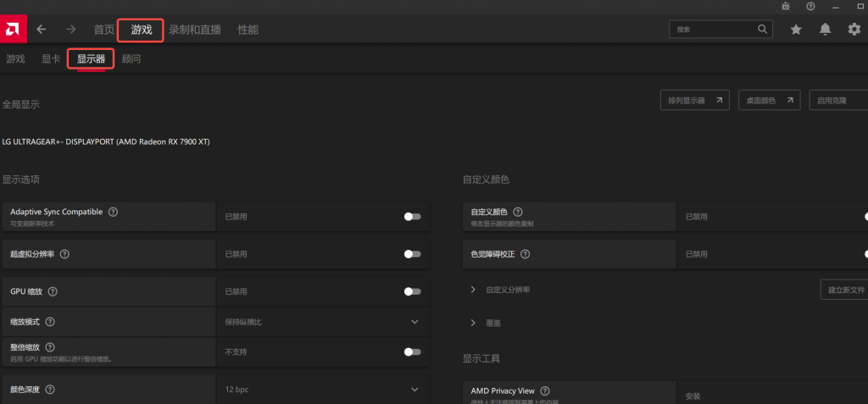Select 显示器 sub-tab

pos(91,58)
